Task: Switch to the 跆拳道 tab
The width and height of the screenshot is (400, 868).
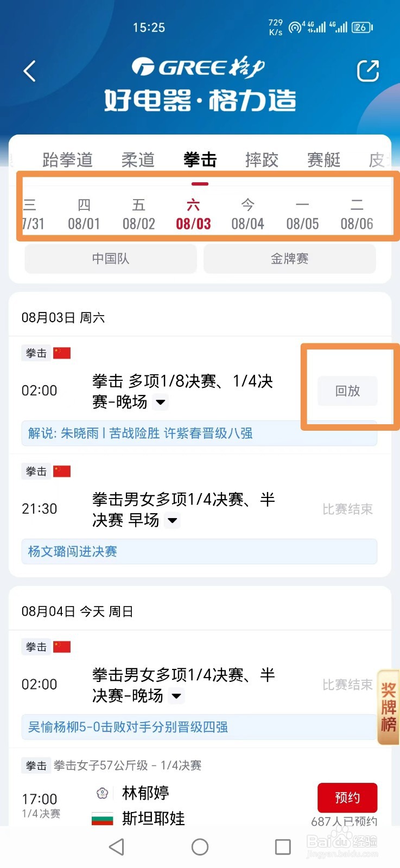Action: point(68,160)
